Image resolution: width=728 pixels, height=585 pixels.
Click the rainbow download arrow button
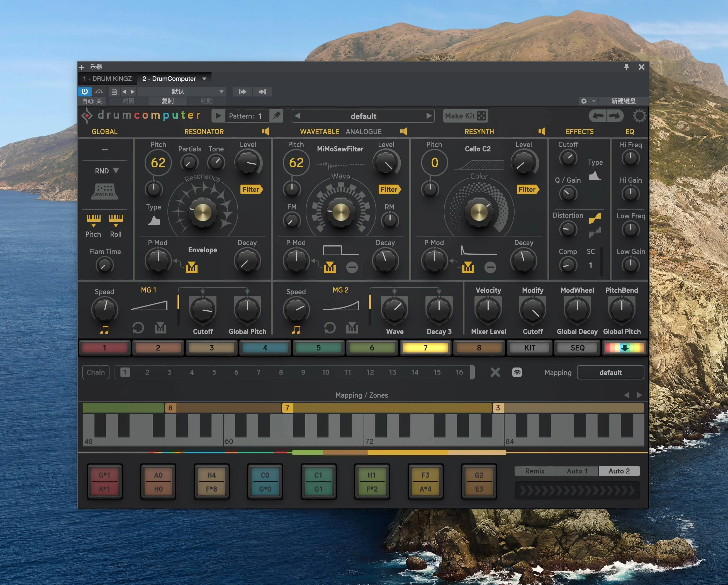pyautogui.click(x=625, y=348)
